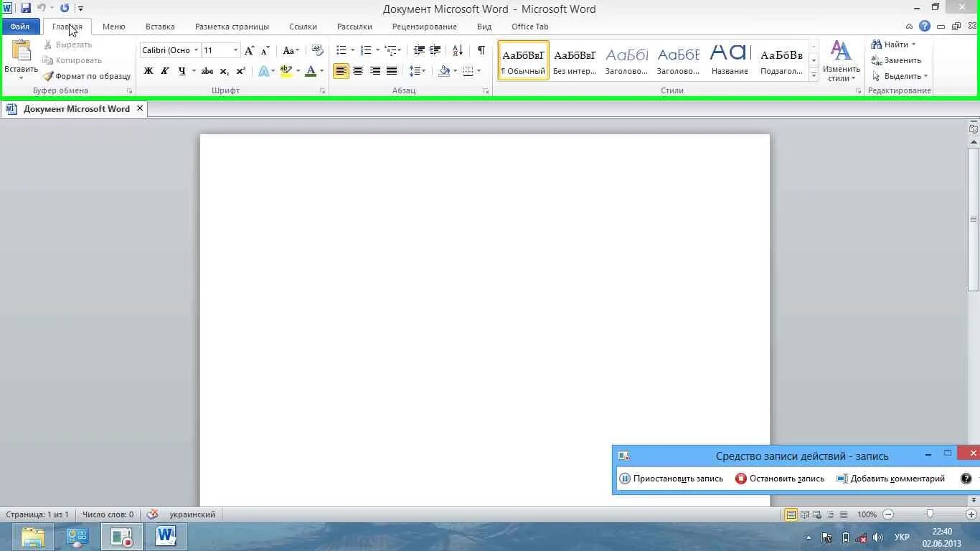Image resolution: width=980 pixels, height=551 pixels.
Task: Click Найти find button
Action: pos(893,44)
